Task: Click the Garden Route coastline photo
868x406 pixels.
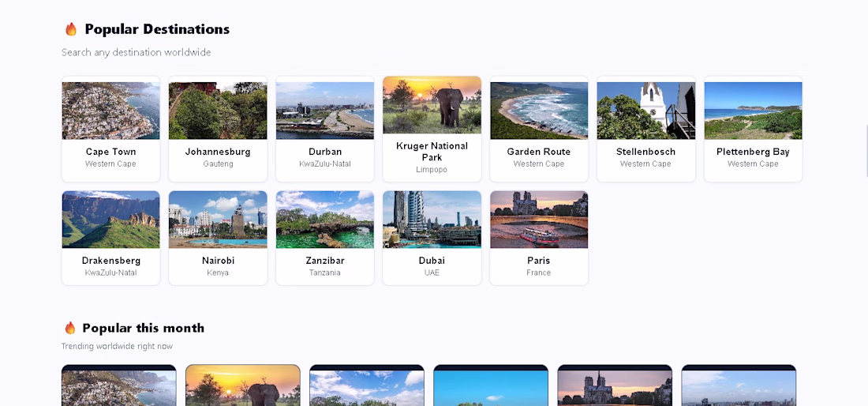Action: point(539,111)
